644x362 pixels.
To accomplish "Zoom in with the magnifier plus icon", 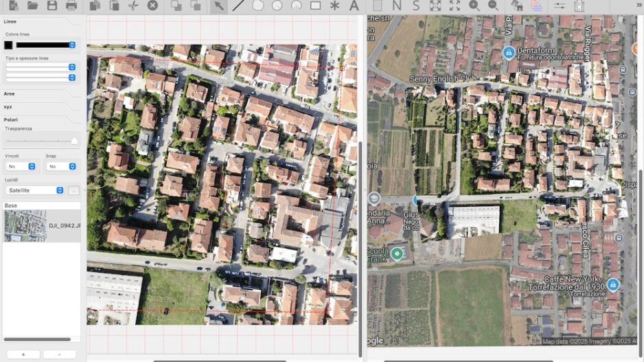I will pos(474,5).
